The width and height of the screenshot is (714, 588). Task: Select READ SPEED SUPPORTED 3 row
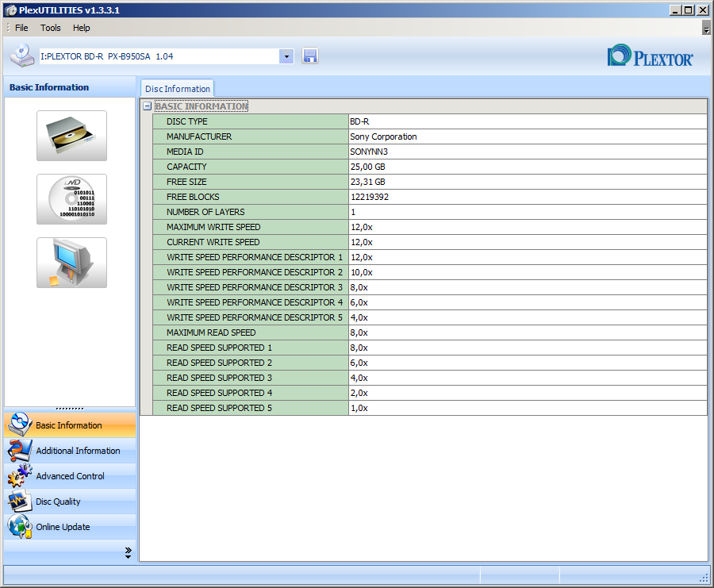[430, 378]
